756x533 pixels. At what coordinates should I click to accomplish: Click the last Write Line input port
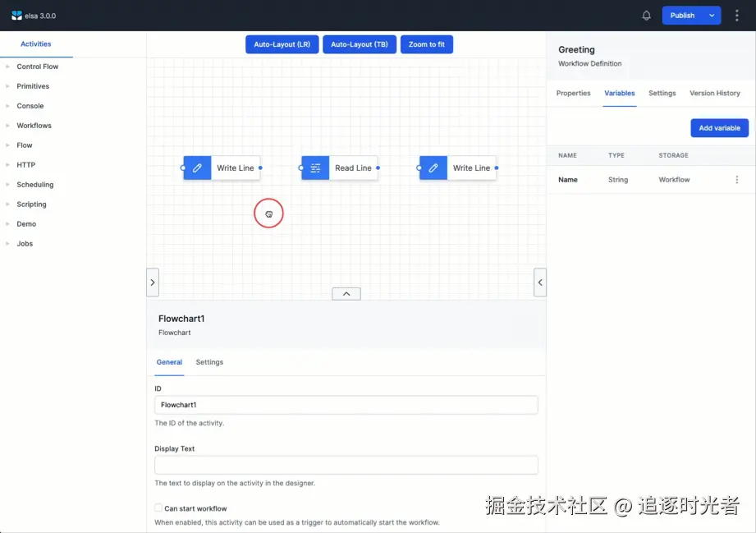(x=419, y=168)
